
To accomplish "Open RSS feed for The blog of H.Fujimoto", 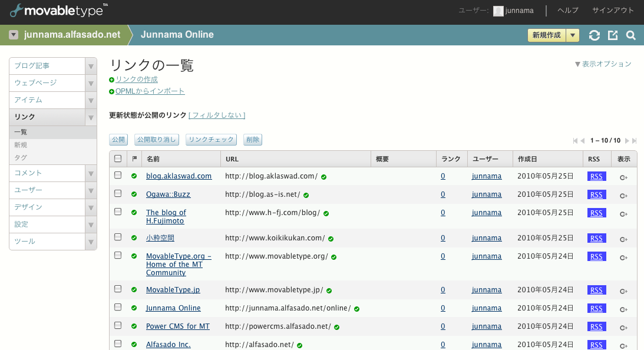I will coord(596,213).
